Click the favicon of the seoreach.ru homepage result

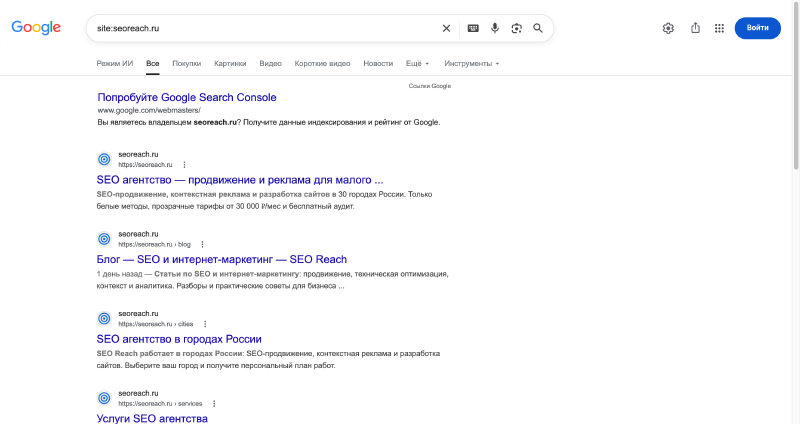click(104, 159)
